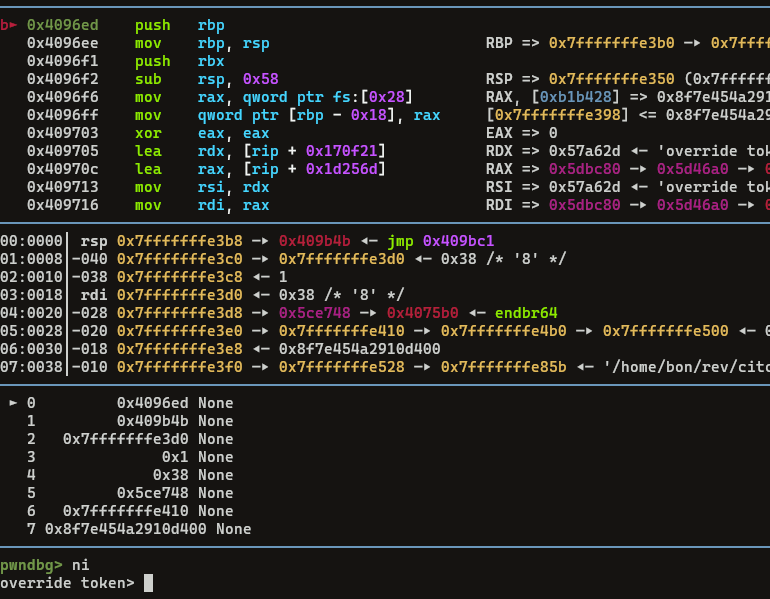This screenshot has width=770, height=599.
Task: Click 0x57a62d in the RSI annotation line
Action: pyautogui.click(x=584, y=187)
